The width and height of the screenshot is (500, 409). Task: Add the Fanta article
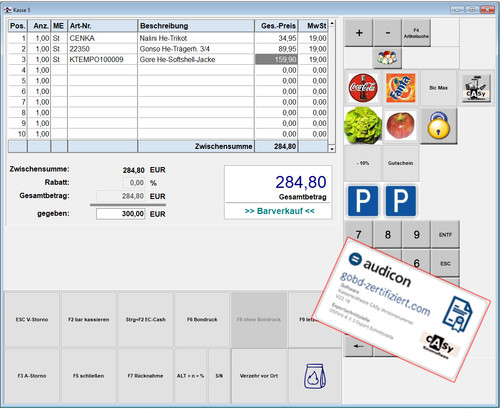(401, 88)
